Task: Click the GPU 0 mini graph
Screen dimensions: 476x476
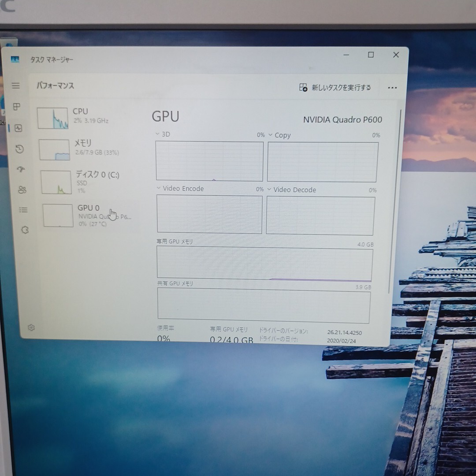Action: coord(58,216)
